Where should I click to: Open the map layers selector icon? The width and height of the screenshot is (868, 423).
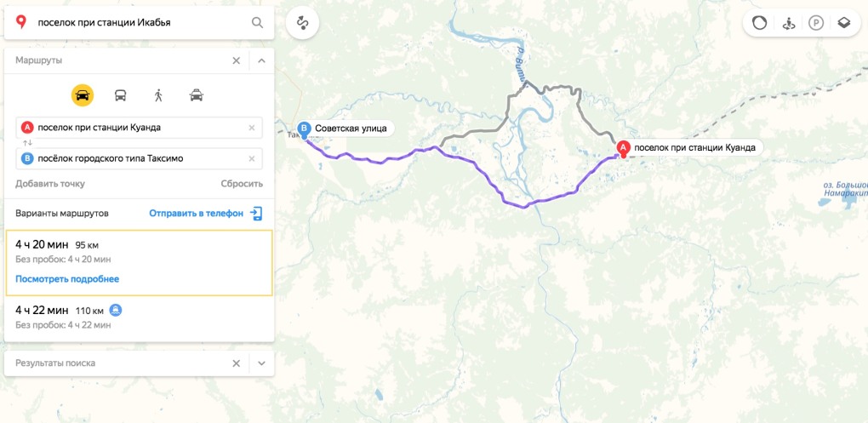(x=843, y=23)
